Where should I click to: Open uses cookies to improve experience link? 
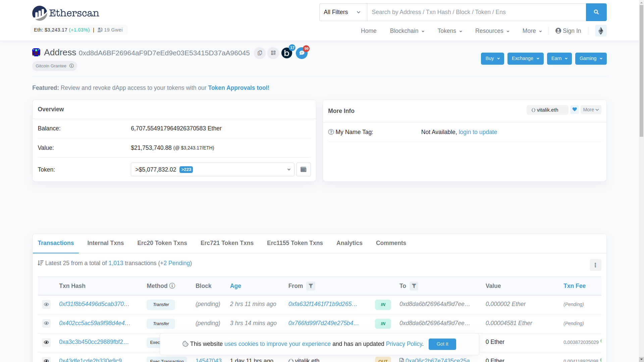click(x=277, y=344)
